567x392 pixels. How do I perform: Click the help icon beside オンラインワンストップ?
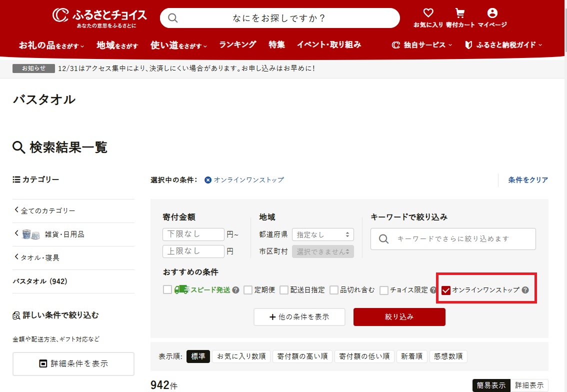[524, 289]
